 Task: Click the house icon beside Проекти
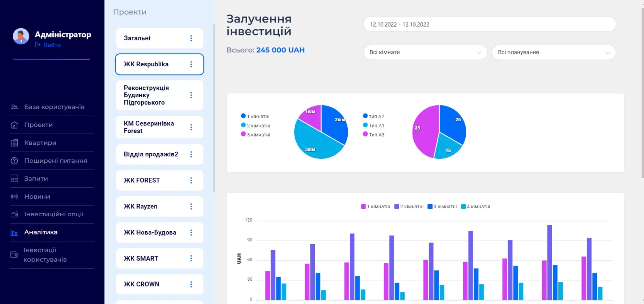pos(14,125)
